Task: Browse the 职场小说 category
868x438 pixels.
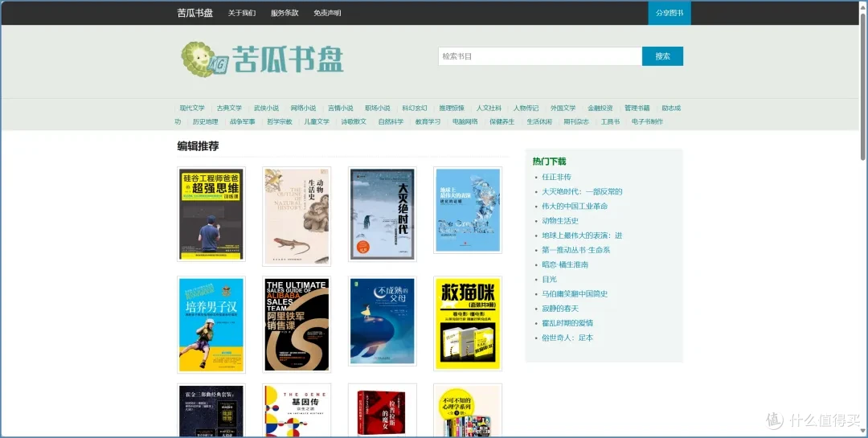Action: pos(378,108)
